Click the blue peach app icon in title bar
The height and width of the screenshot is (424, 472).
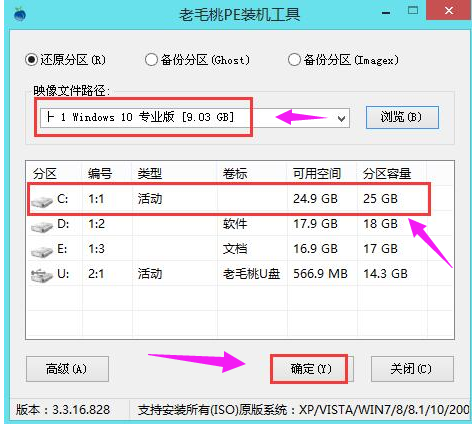[x=20, y=14]
